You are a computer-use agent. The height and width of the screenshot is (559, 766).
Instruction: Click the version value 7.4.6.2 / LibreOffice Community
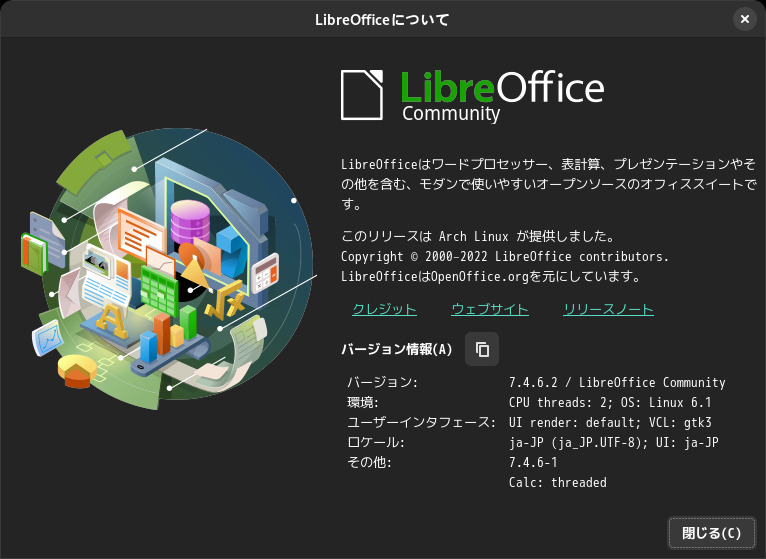click(617, 382)
